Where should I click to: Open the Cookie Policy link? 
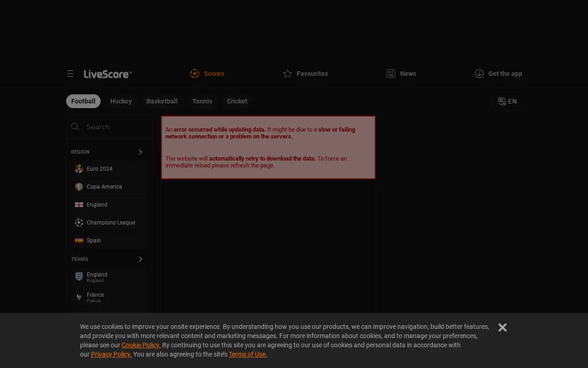tap(141, 345)
